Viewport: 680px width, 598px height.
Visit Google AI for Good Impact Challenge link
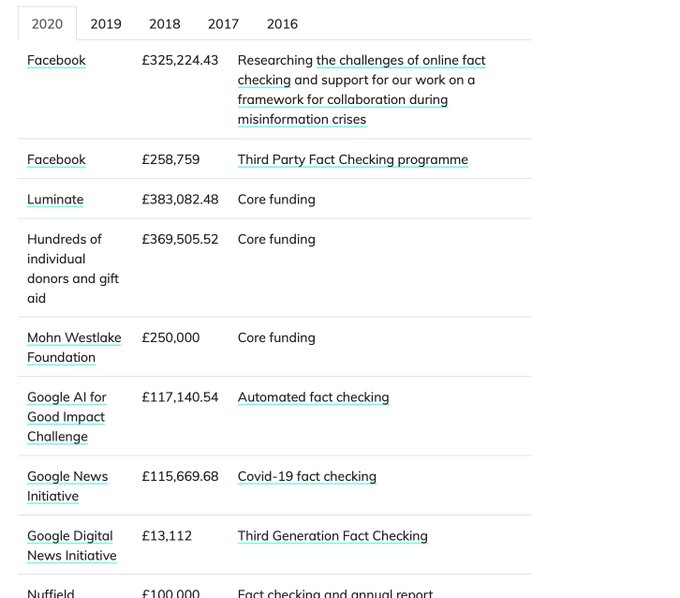coord(67,417)
